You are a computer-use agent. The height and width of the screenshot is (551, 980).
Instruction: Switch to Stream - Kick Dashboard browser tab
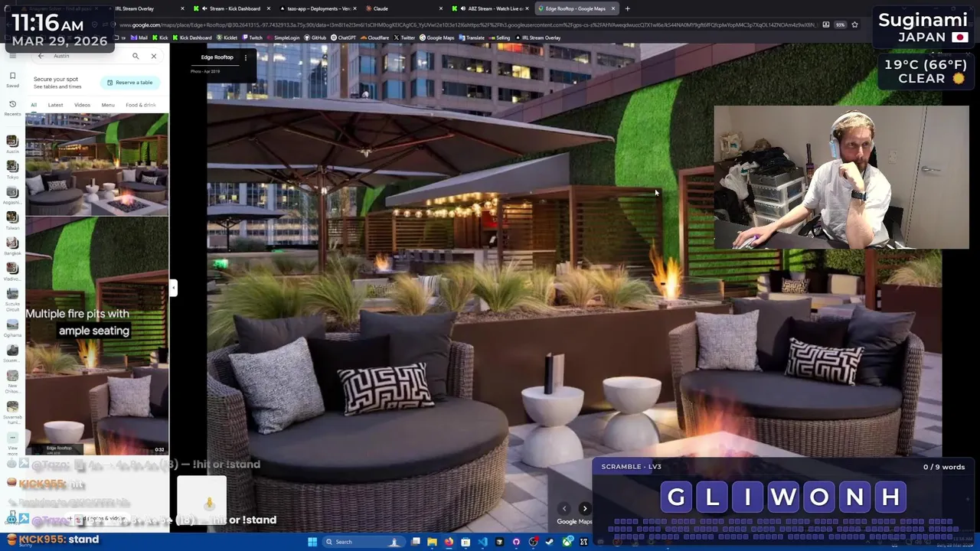pos(232,8)
